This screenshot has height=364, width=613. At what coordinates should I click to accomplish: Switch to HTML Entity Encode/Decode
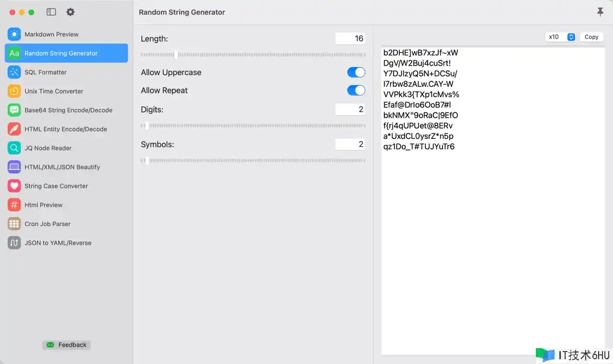coord(66,129)
